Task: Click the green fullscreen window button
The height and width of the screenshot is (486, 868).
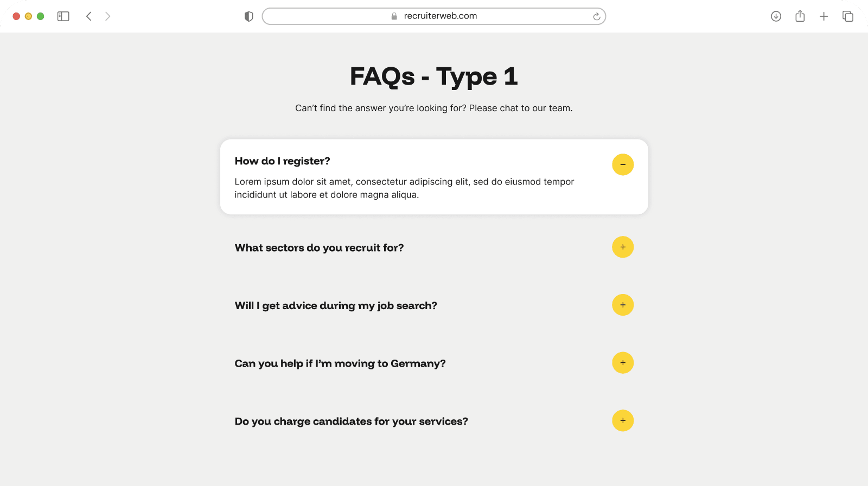Action: coord(40,16)
